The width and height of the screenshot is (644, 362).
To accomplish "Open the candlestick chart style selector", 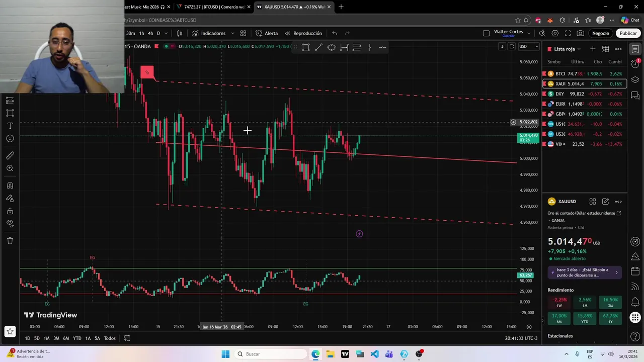I will (180, 33).
